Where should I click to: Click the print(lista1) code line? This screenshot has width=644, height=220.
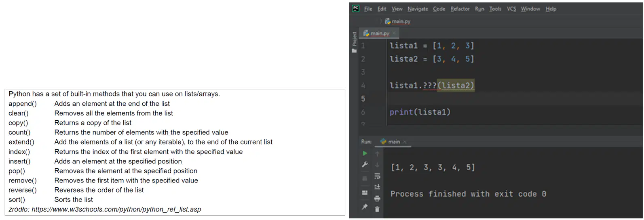point(420,112)
